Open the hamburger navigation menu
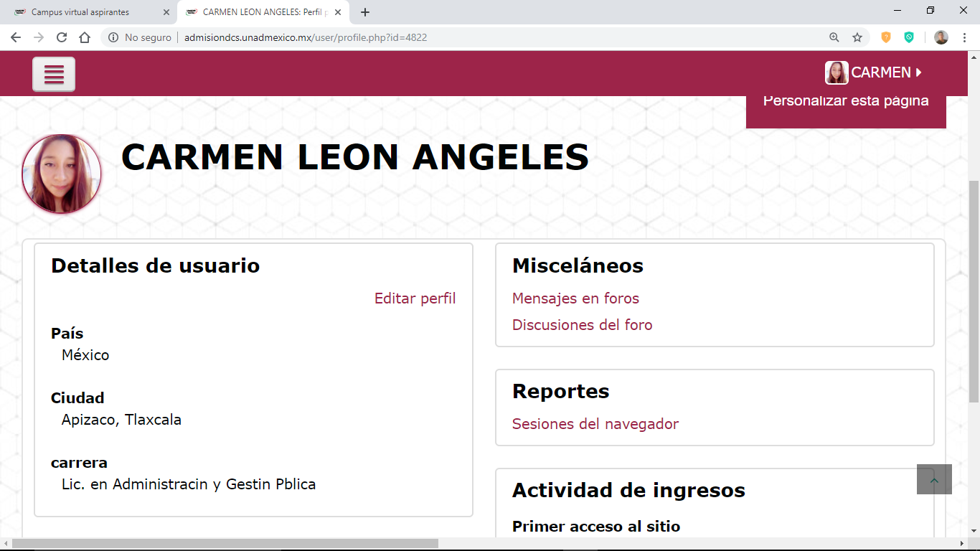980x551 pixels. pyautogui.click(x=54, y=74)
